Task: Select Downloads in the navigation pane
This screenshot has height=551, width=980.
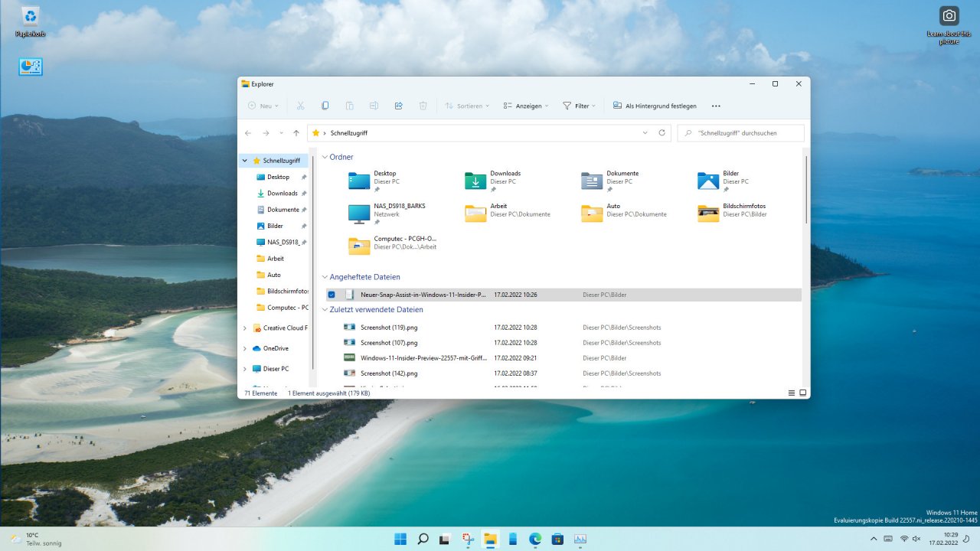Action: [x=282, y=194]
